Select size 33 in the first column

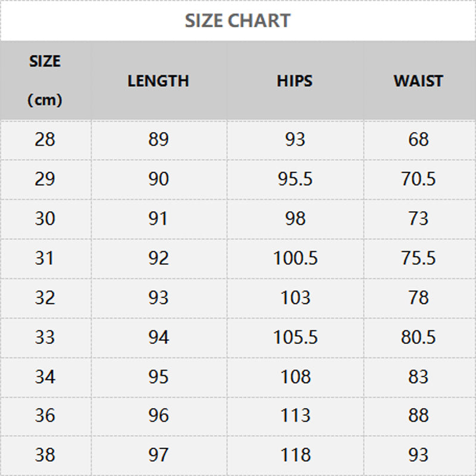click(x=45, y=337)
